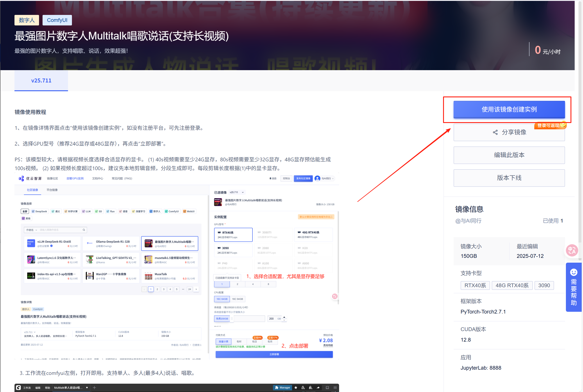Open the @与AI同行 author link

tap(468, 221)
